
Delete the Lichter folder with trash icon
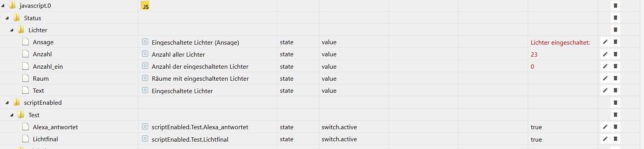point(615,30)
